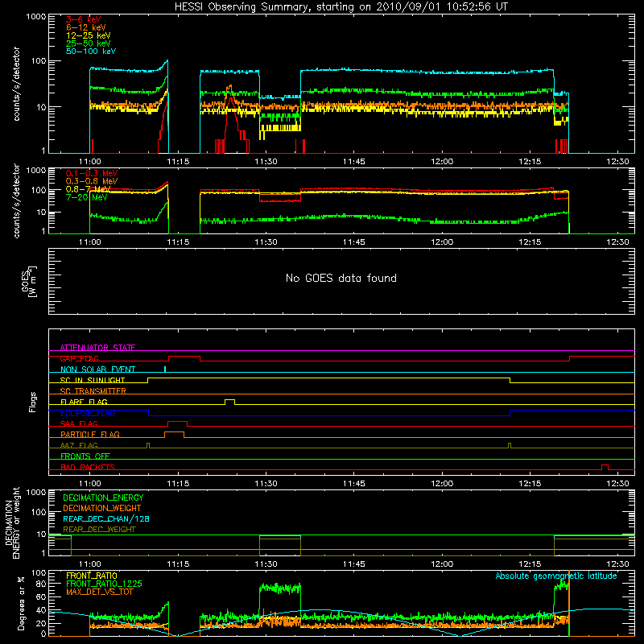
Task: Select the raised SAA_FLAG pulse
Action: pos(178,423)
